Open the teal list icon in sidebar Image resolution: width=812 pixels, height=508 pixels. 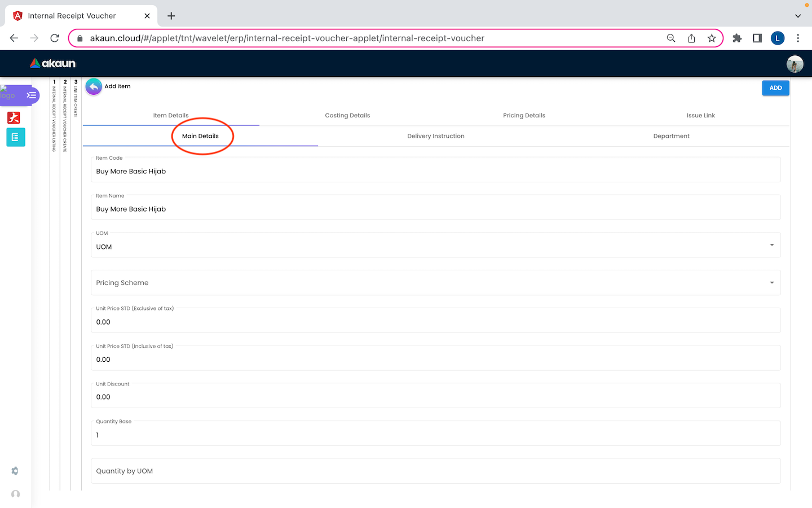coord(15,137)
